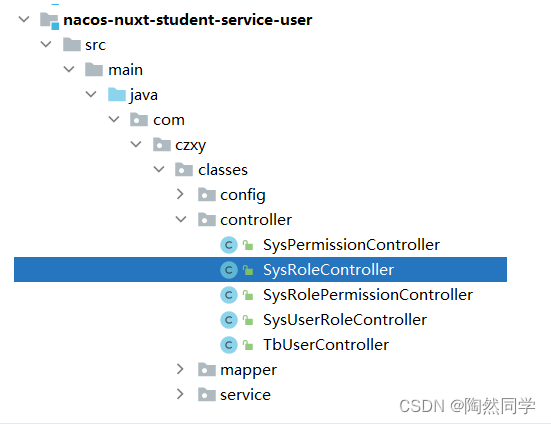
Task: Click the SysUserRoleController class icon
Action: click(229, 320)
